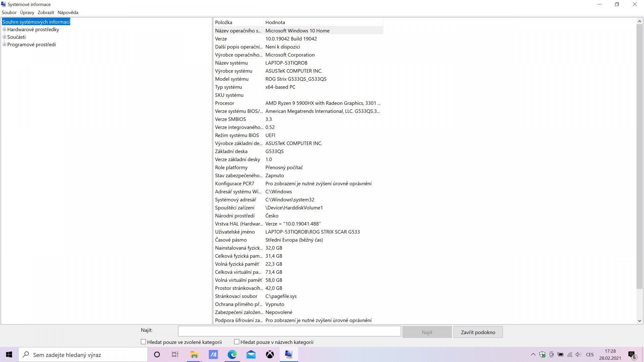The image size is (644, 362).
Task: Click the vertical scrollbar thumb in details pane
Action: 639,156
